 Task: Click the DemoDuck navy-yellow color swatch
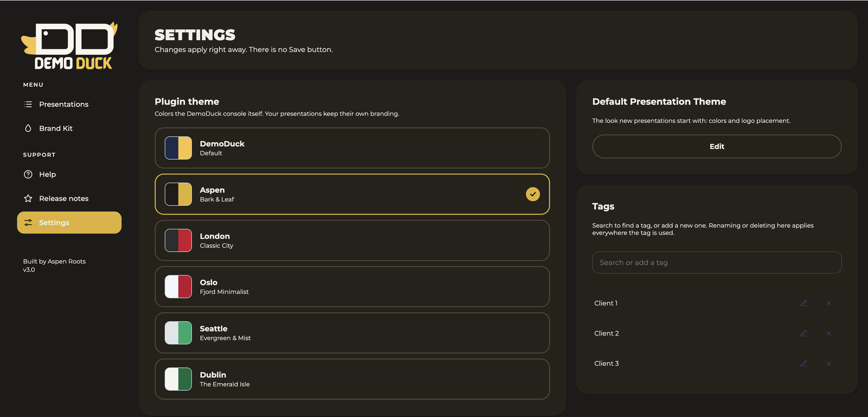click(178, 148)
